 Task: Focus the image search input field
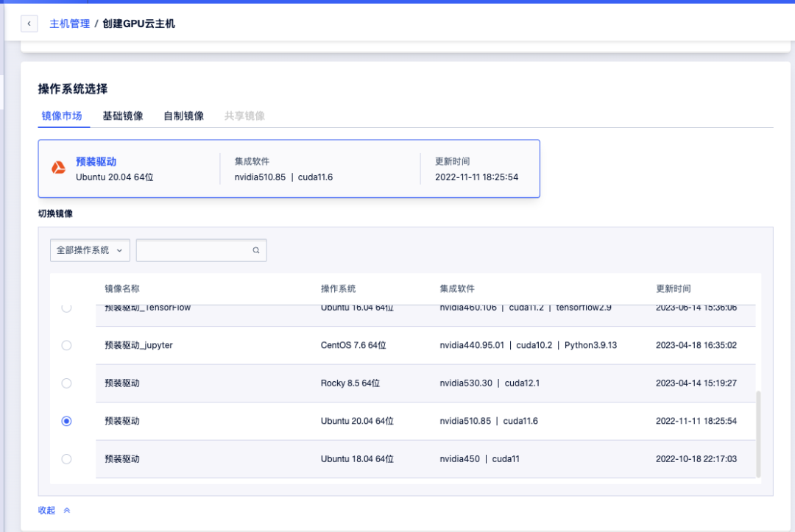coord(201,250)
